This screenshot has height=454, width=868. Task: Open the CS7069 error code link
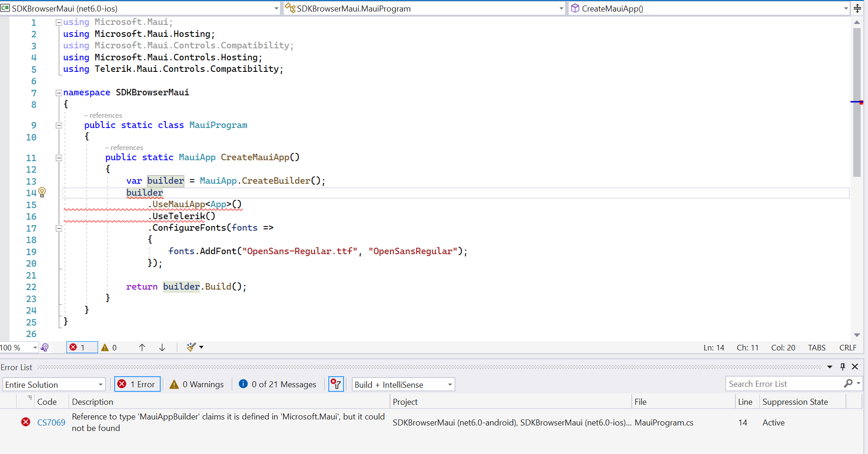(51, 423)
